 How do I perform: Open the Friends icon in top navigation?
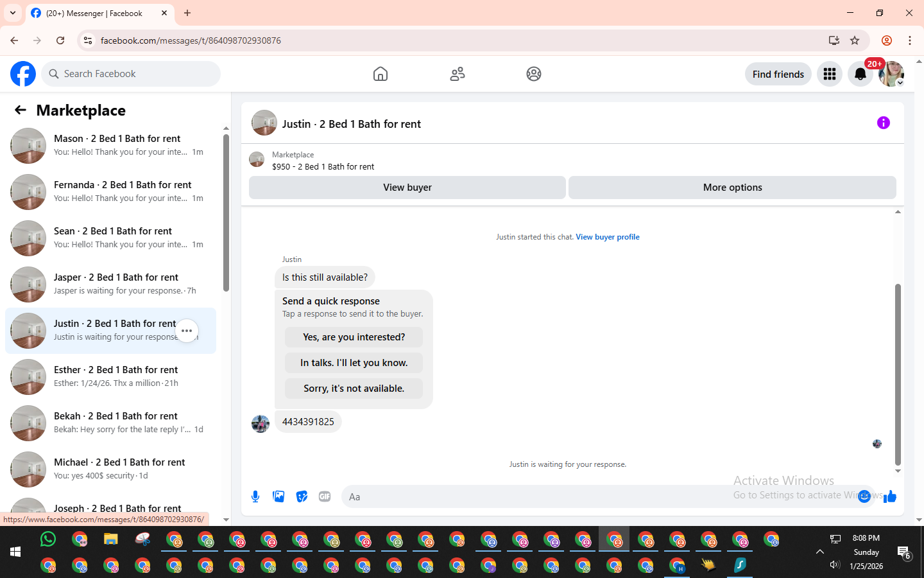[458, 74]
